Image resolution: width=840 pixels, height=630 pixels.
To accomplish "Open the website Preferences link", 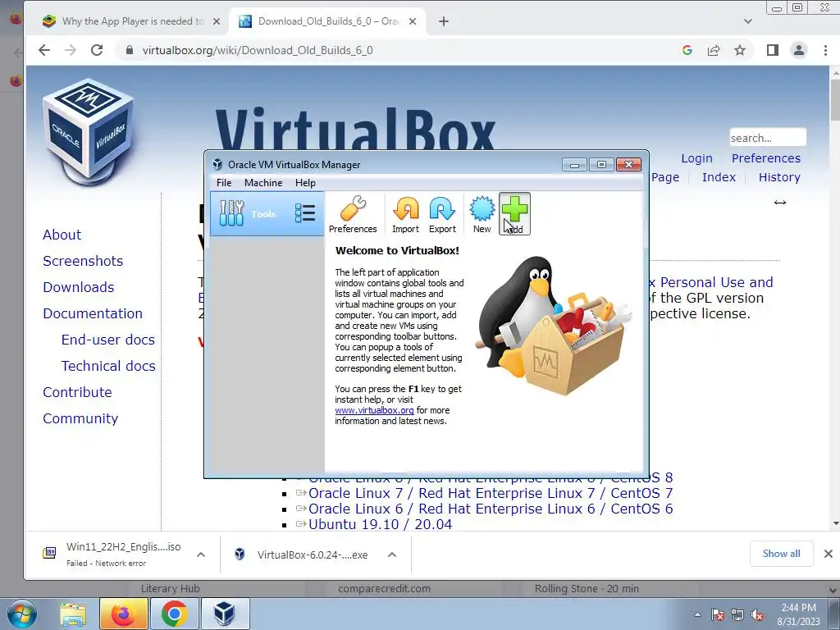I will [x=766, y=158].
